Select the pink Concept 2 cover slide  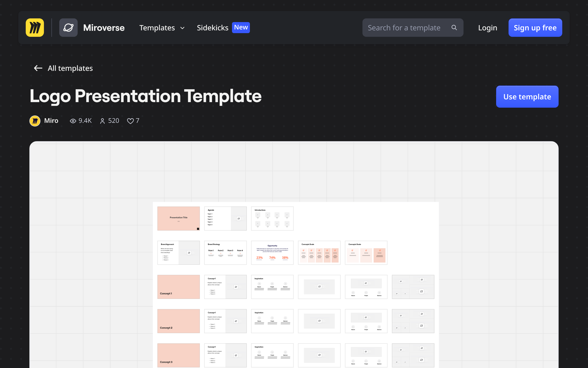[x=179, y=321]
